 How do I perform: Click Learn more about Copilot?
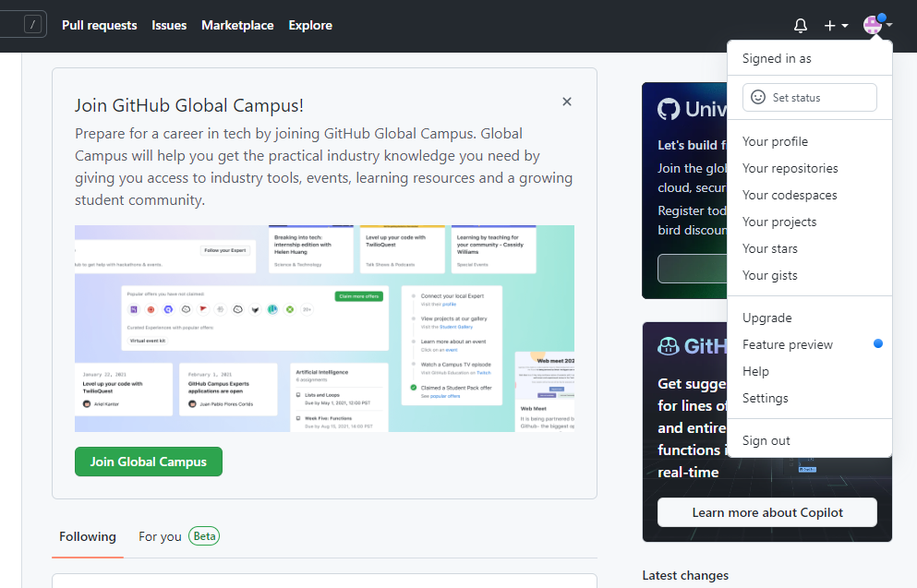[767, 512]
